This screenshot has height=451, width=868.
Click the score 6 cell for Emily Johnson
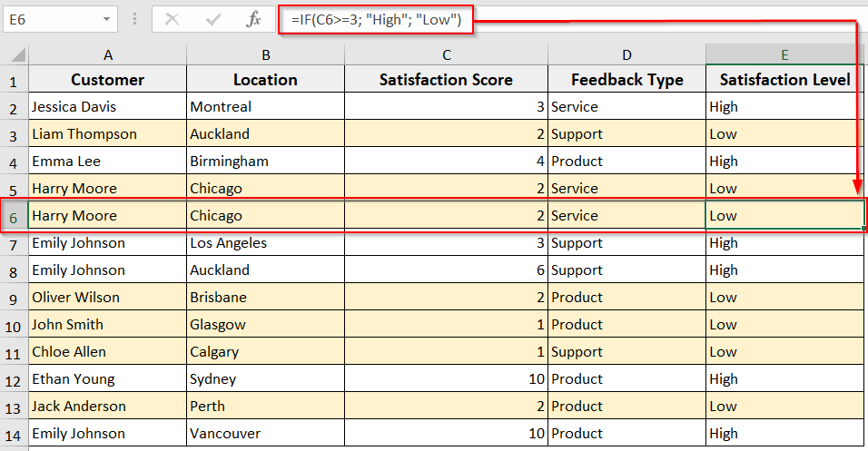[446, 270]
